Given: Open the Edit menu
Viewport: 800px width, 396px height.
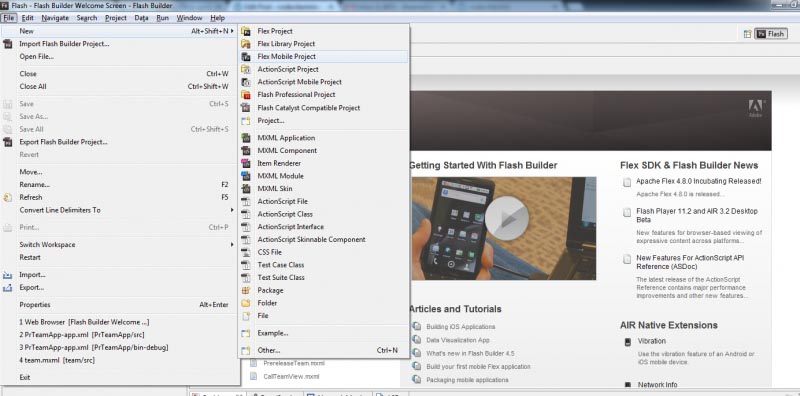Looking at the screenshot, I should coord(28,18).
